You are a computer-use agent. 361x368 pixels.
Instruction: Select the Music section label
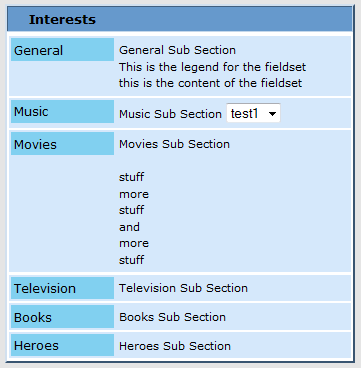[62, 111]
